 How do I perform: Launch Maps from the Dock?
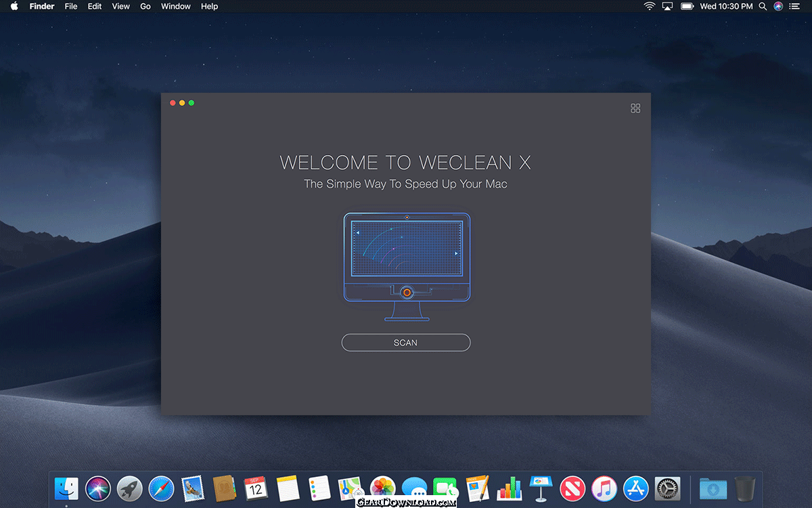click(x=351, y=488)
